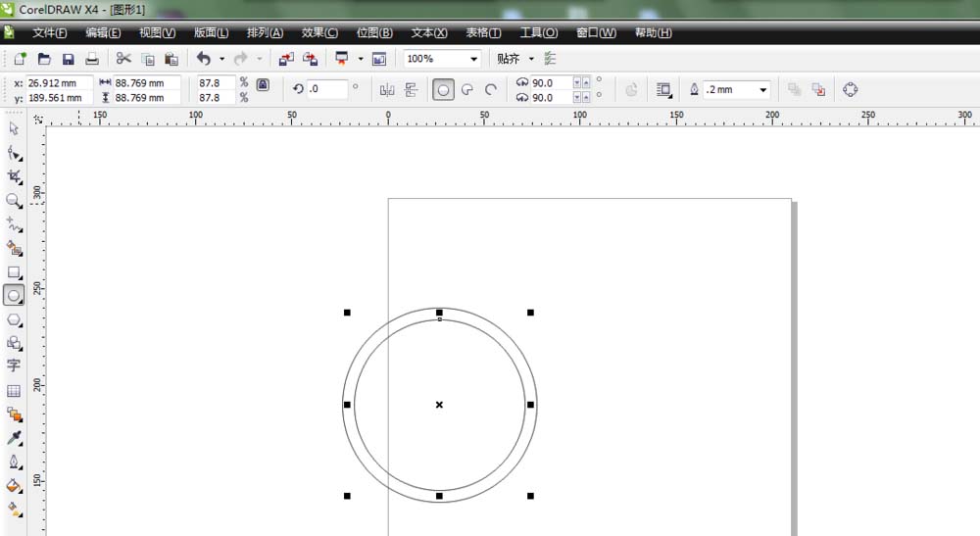The width and height of the screenshot is (980, 536).
Task: Select the Eyedropper tool
Action: [14, 438]
